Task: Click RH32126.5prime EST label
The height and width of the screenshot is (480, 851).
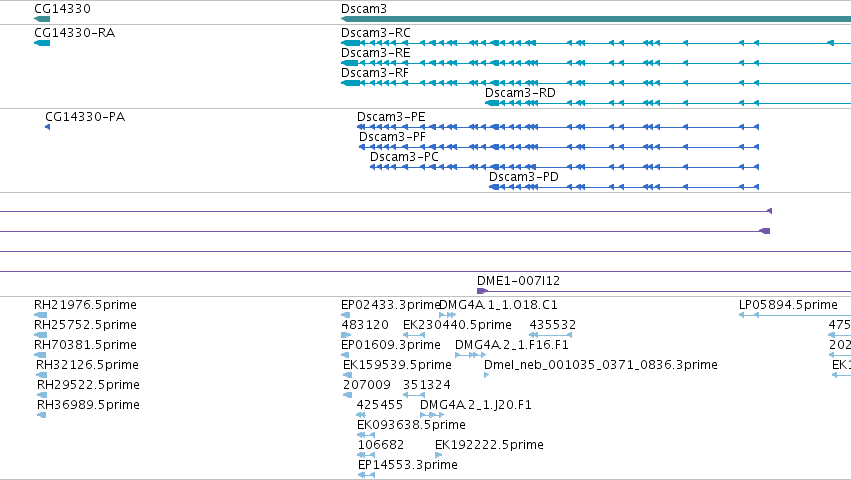Action: point(87,365)
